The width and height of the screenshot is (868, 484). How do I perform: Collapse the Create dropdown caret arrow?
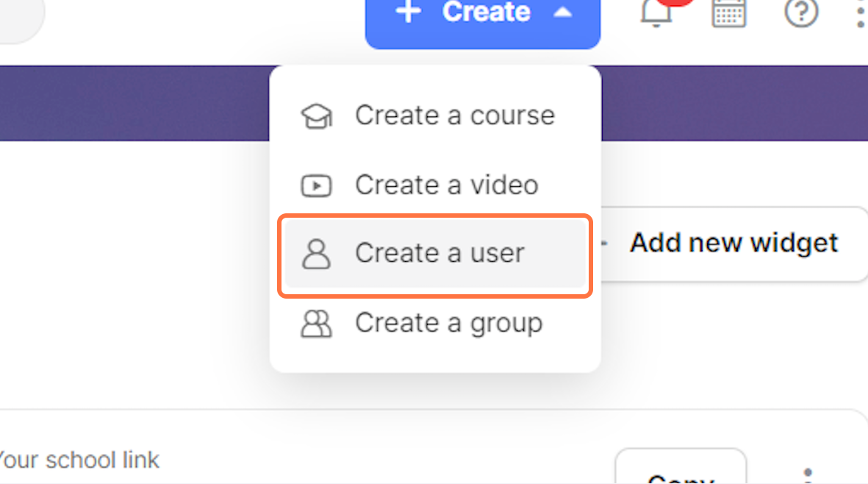562,12
